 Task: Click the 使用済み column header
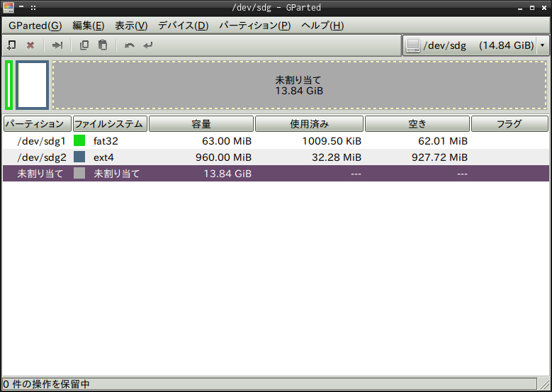pyautogui.click(x=309, y=124)
